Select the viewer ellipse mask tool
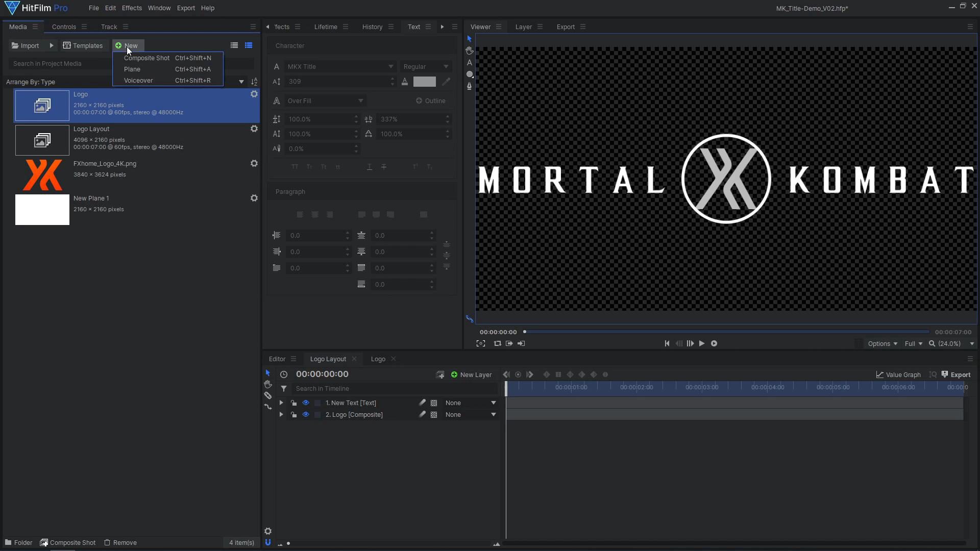980x551 pixels. (x=470, y=74)
